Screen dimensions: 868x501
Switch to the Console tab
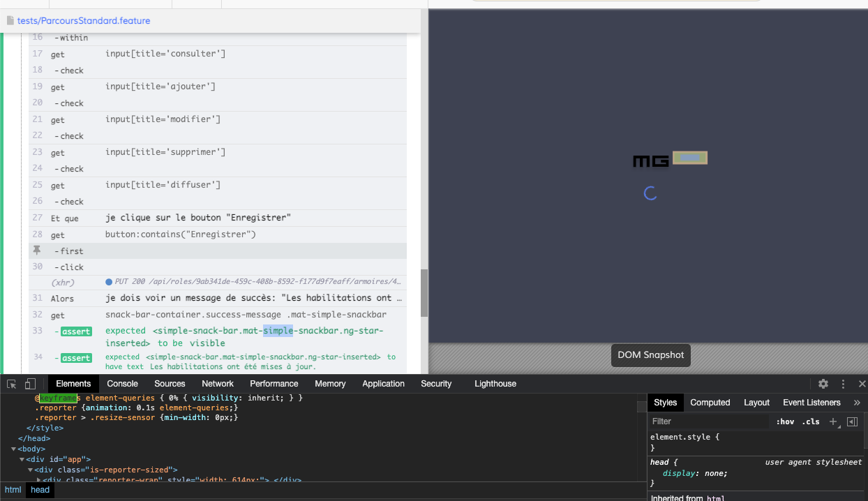tap(122, 384)
